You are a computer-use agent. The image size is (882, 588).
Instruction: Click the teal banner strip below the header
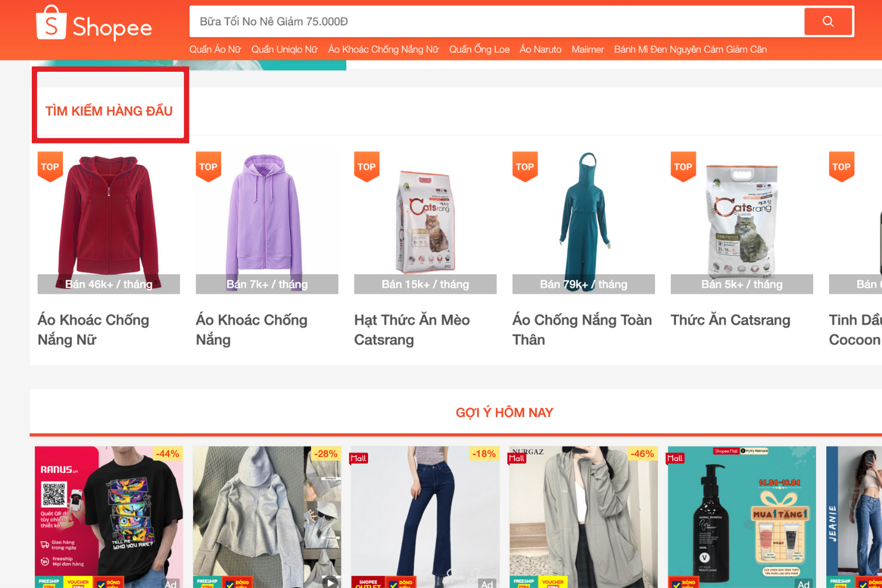point(192,65)
